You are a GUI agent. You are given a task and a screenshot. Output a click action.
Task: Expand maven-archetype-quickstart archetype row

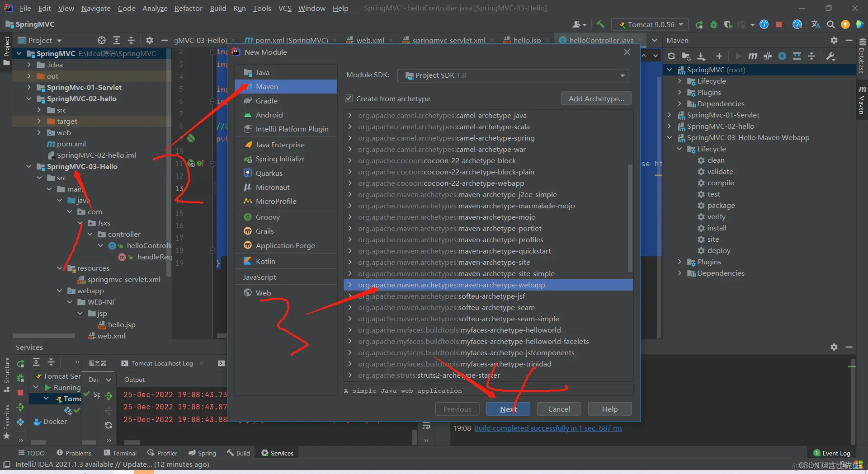coord(350,251)
